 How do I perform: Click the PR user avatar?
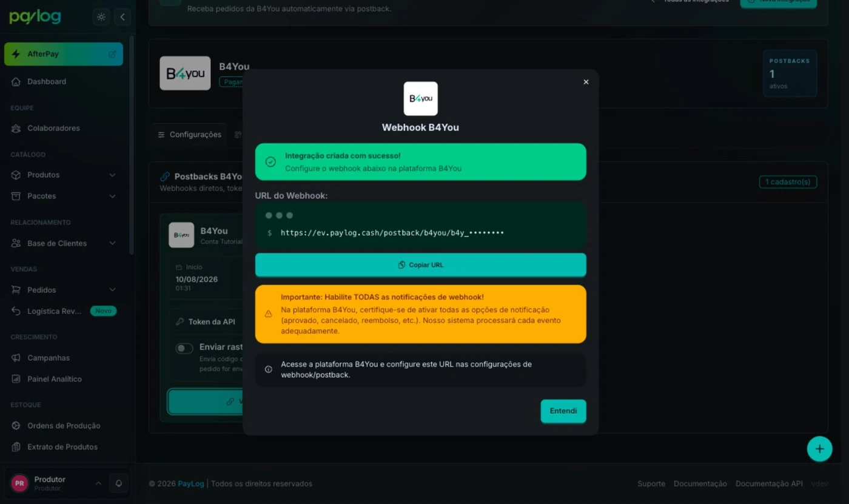pos(19,483)
